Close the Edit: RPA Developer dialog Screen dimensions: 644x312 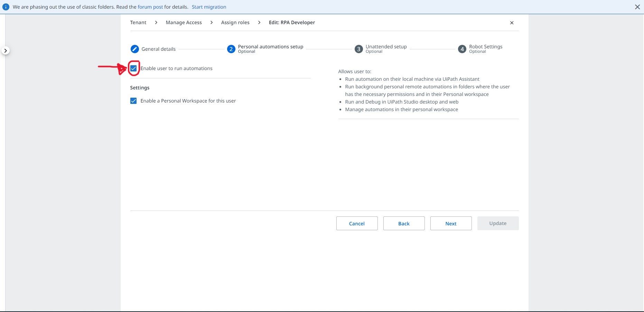coord(512,23)
